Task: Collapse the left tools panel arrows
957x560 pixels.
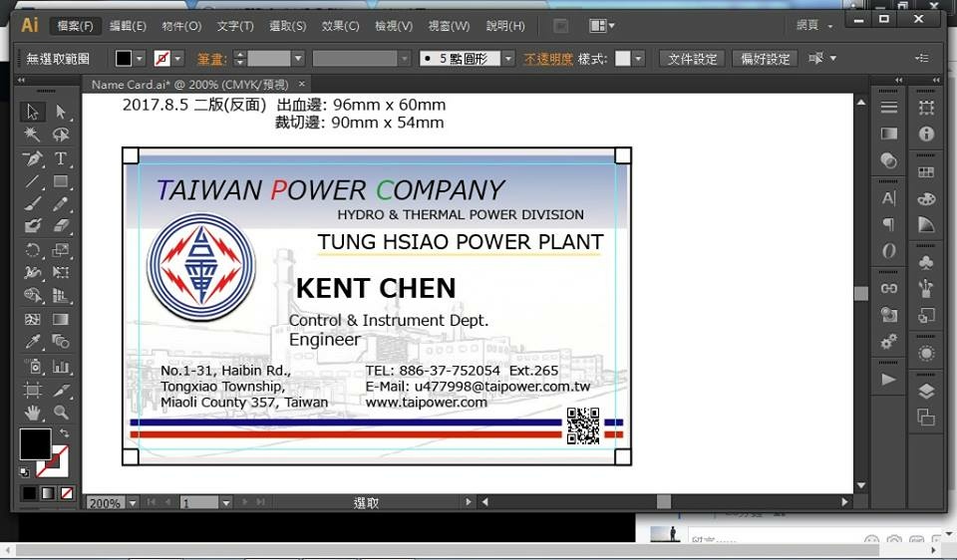Action: [21, 80]
